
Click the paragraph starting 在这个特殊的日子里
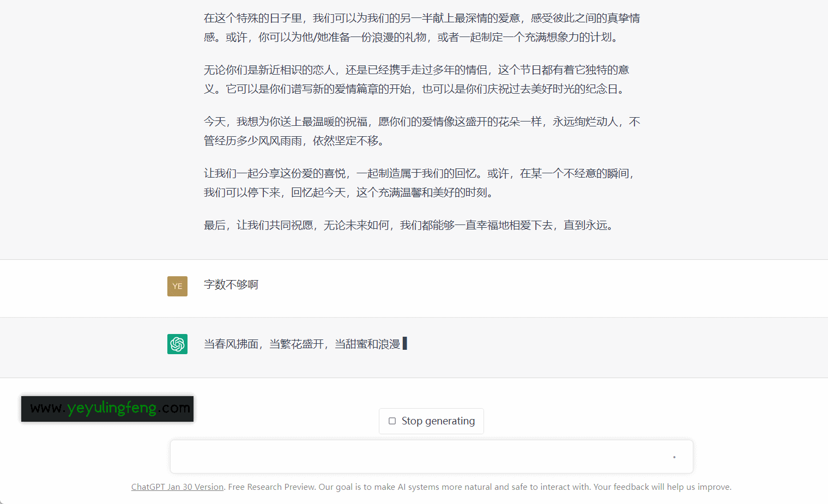click(422, 28)
